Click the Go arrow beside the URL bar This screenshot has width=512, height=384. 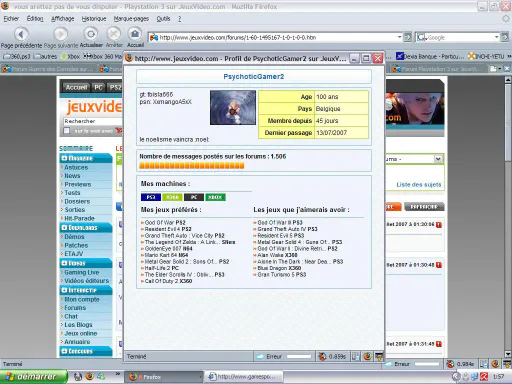click(407, 37)
